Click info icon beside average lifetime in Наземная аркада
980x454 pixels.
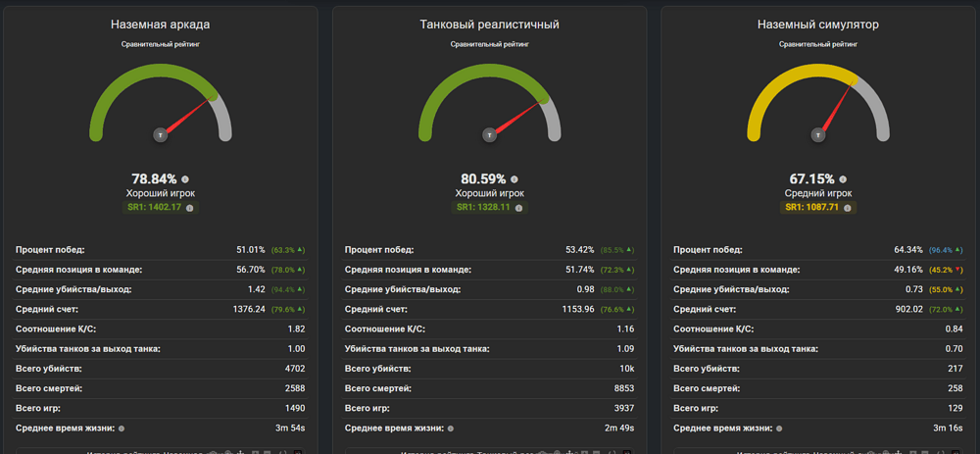[122, 429]
